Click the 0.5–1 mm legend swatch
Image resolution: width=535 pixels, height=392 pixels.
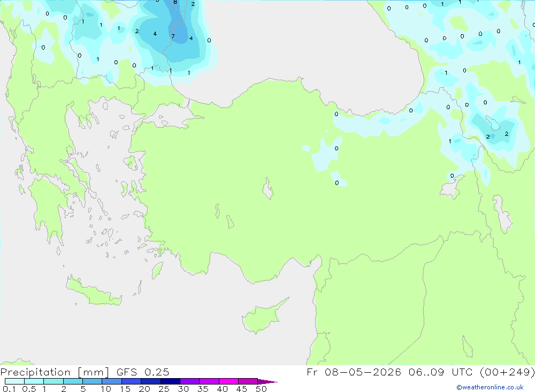click(34, 381)
